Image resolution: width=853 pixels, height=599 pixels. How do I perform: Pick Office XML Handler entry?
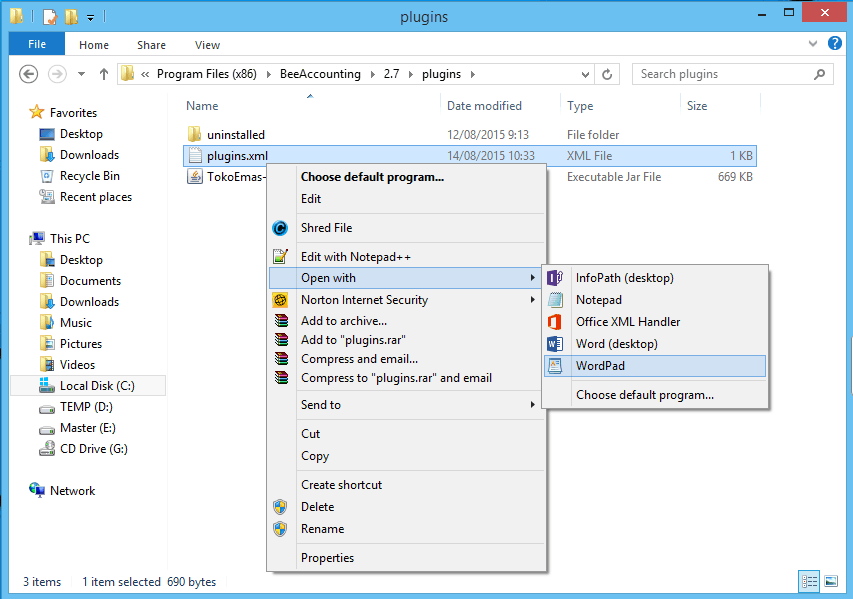click(x=654, y=322)
